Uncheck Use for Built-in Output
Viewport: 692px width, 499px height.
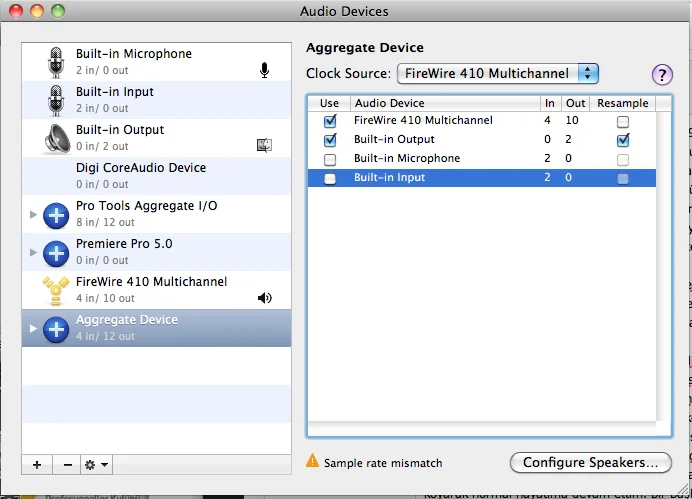tap(330, 140)
